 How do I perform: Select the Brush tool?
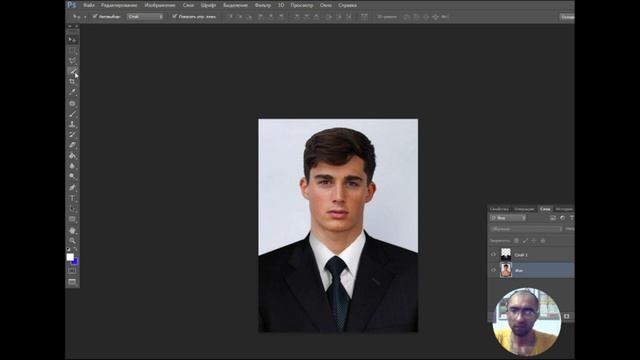point(72,114)
